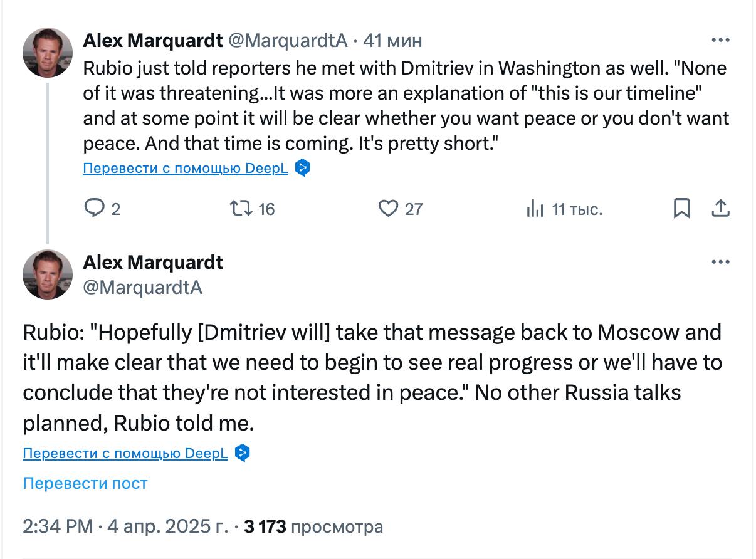756x559 pixels.
Task: Open more options menu on top tweet
Action: [x=720, y=41]
